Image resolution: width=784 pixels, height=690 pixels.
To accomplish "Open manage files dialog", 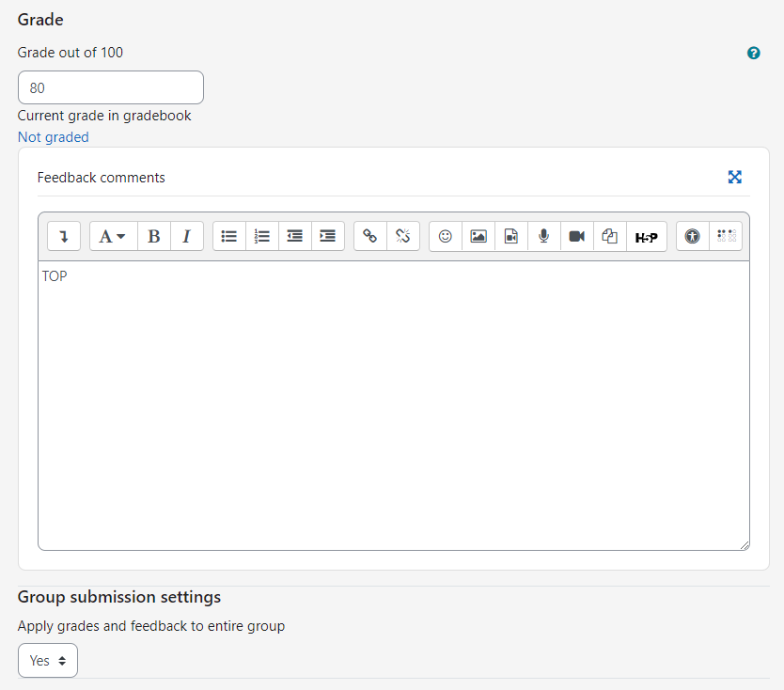I will (610, 236).
